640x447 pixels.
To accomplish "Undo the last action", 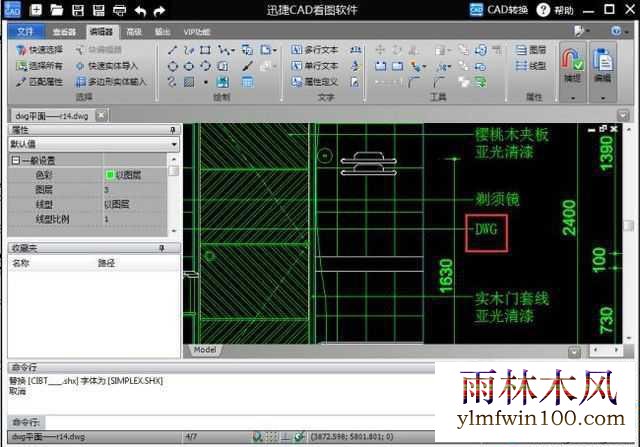I will point(140,11).
